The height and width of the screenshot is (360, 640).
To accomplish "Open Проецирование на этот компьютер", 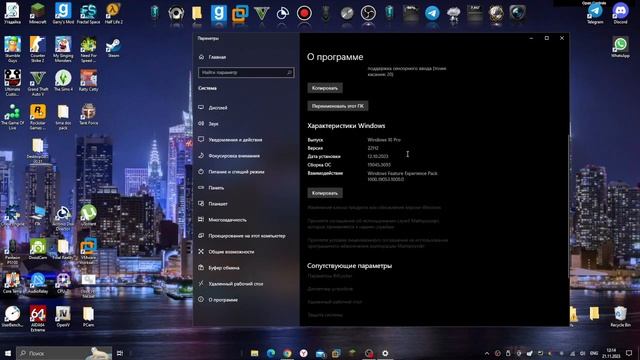I will point(247,236).
